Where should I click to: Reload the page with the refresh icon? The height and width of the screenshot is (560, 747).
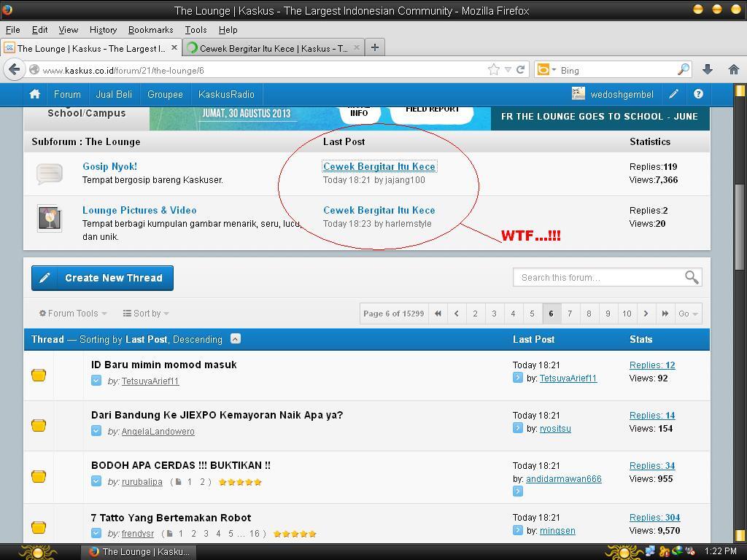pyautogui.click(x=521, y=70)
